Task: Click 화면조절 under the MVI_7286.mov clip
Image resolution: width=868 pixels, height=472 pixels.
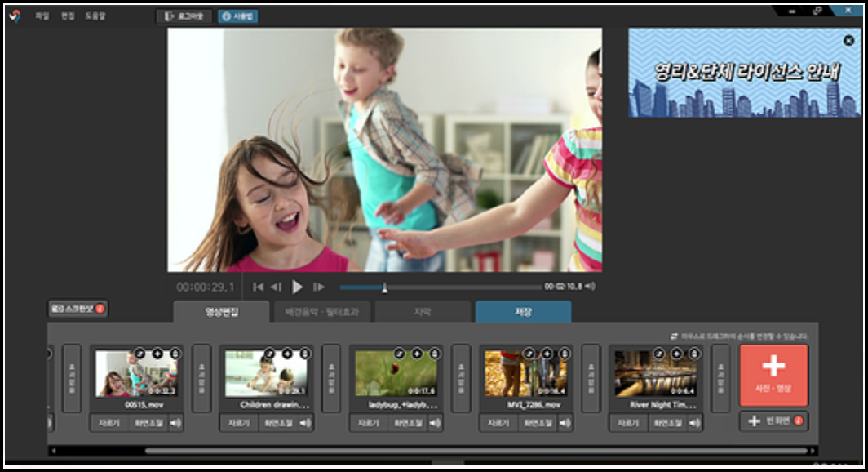Action: (538, 423)
